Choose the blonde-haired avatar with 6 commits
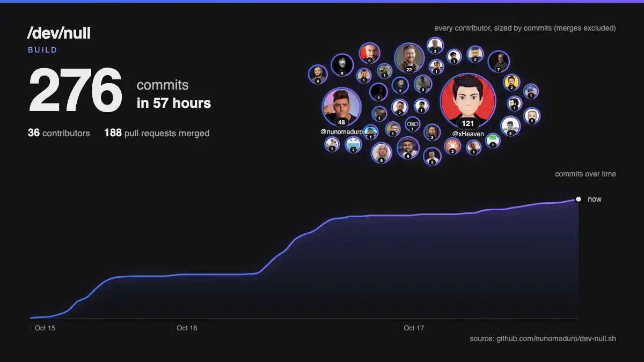The width and height of the screenshot is (644, 362). pos(382,152)
